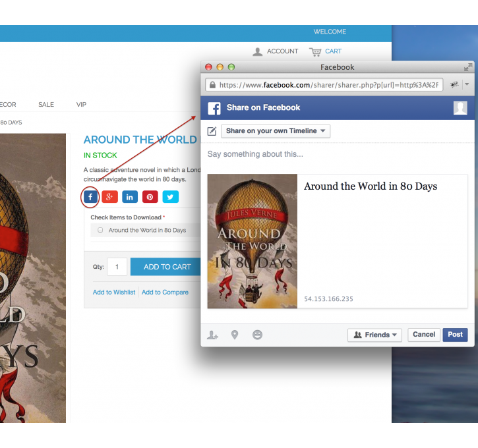Pin product using Pinterest icon
The image size is (478, 448).
click(150, 197)
